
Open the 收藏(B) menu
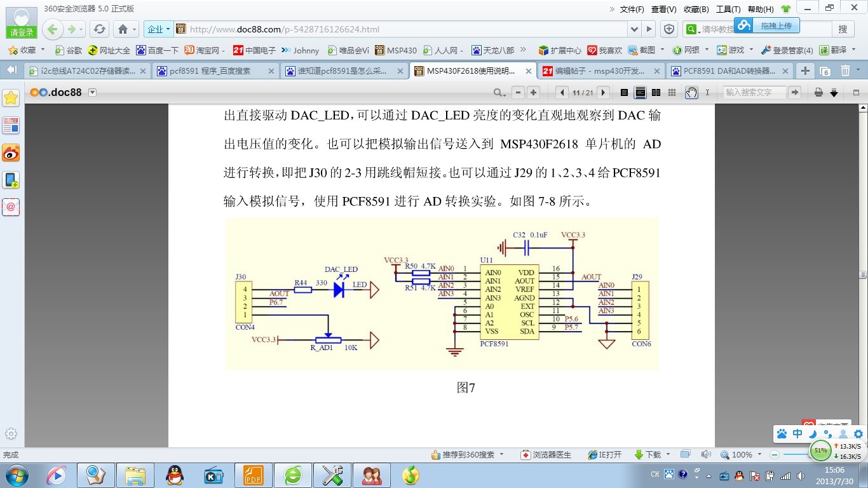[x=696, y=10]
